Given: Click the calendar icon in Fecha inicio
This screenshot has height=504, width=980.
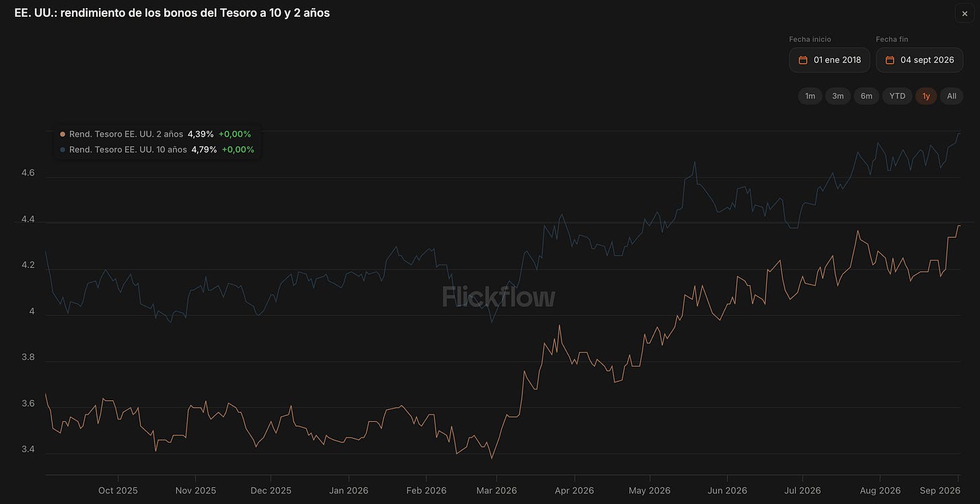Looking at the screenshot, I should tap(803, 60).
